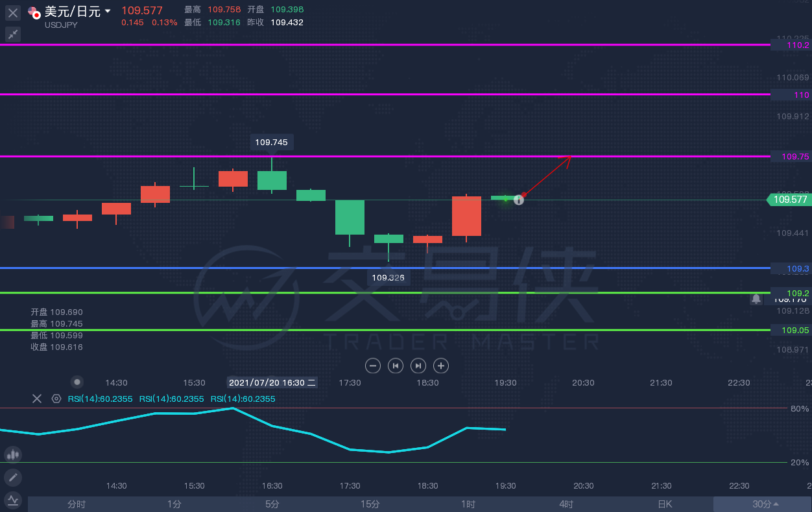Open the candlestick chart type icon

[13, 454]
